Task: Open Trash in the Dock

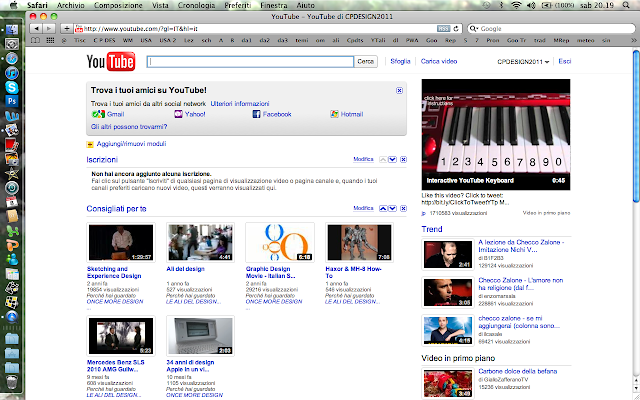Action: (x=12, y=382)
